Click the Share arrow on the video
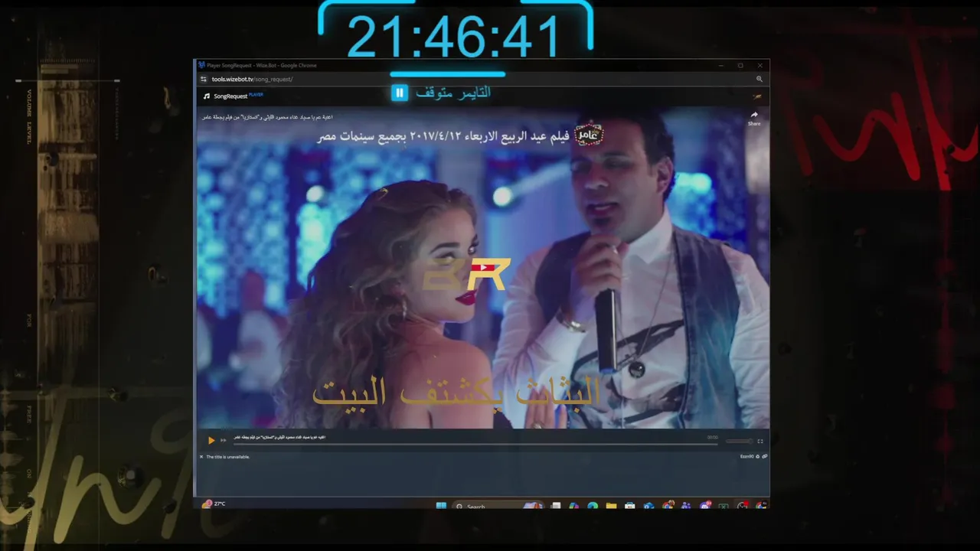 [754, 116]
